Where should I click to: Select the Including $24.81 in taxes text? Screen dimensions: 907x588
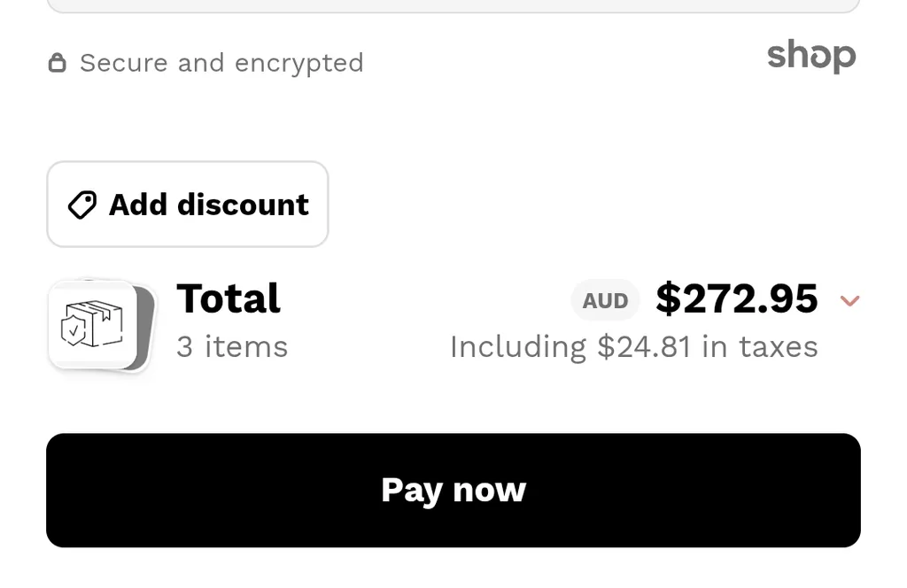point(634,346)
